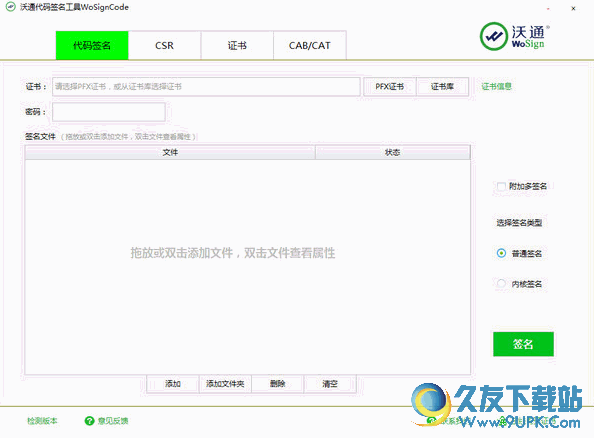The image size is (594, 438).
Task: Select the 内核签名 radio option
Action: click(501, 283)
